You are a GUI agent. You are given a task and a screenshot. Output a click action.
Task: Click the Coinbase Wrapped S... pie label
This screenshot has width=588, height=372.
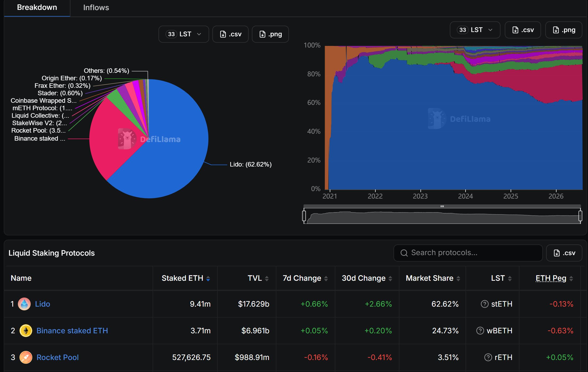coord(43,101)
